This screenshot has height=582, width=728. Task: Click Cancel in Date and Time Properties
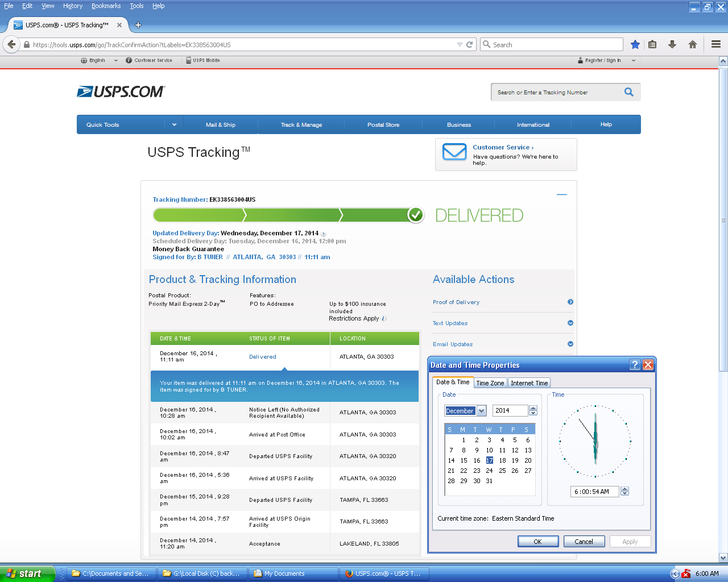tap(584, 542)
